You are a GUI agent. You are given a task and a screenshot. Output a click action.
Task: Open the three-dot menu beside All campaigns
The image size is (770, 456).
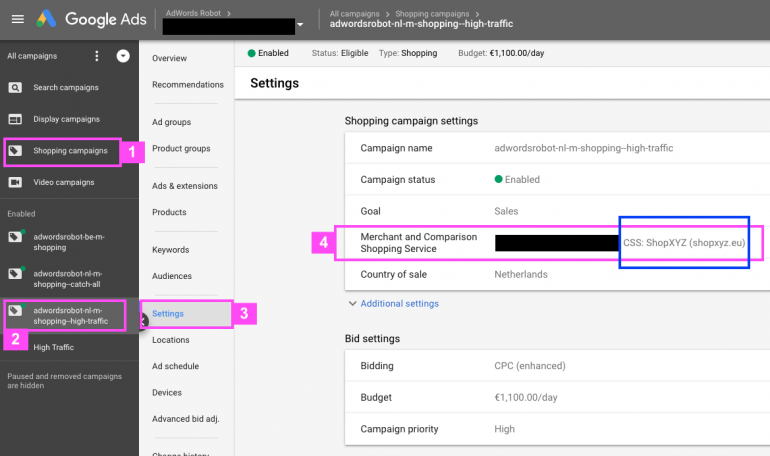pyautogui.click(x=97, y=56)
